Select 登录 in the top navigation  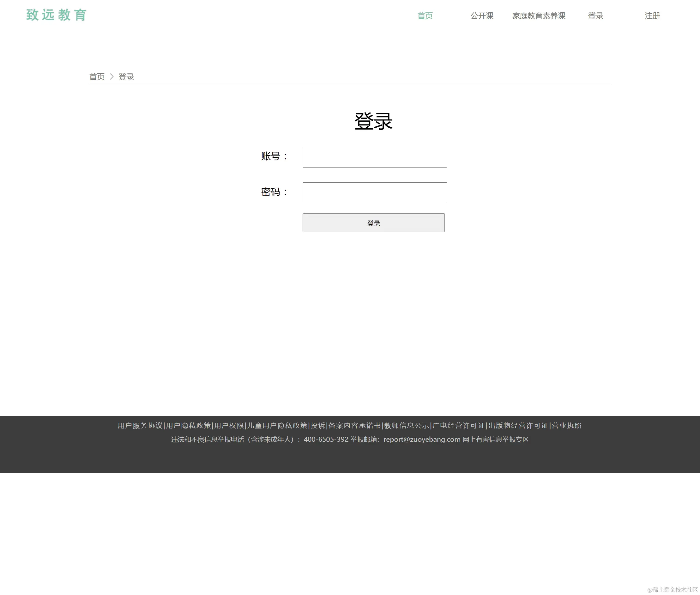point(595,15)
